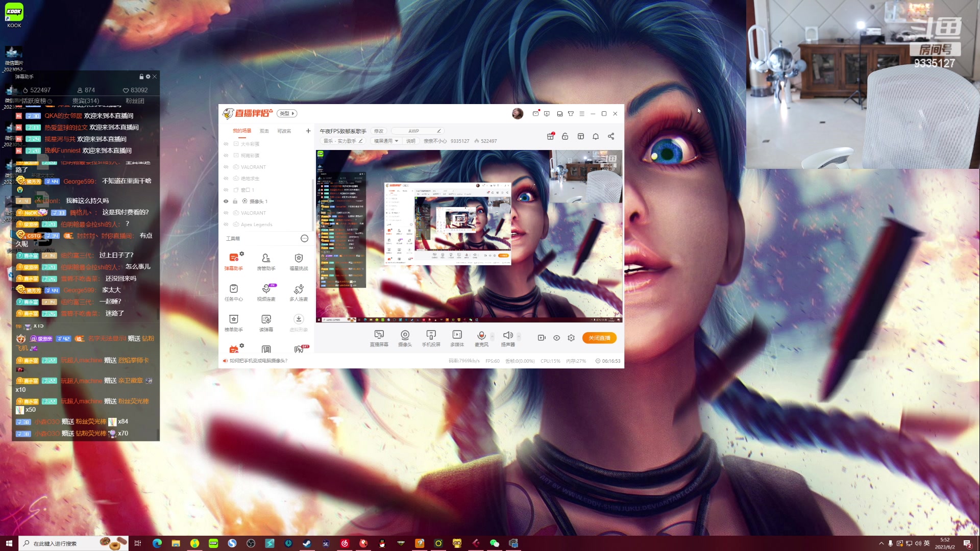Screen dimensions: 980x551
Task: Open 任务中心 task center
Action: pos(234,292)
